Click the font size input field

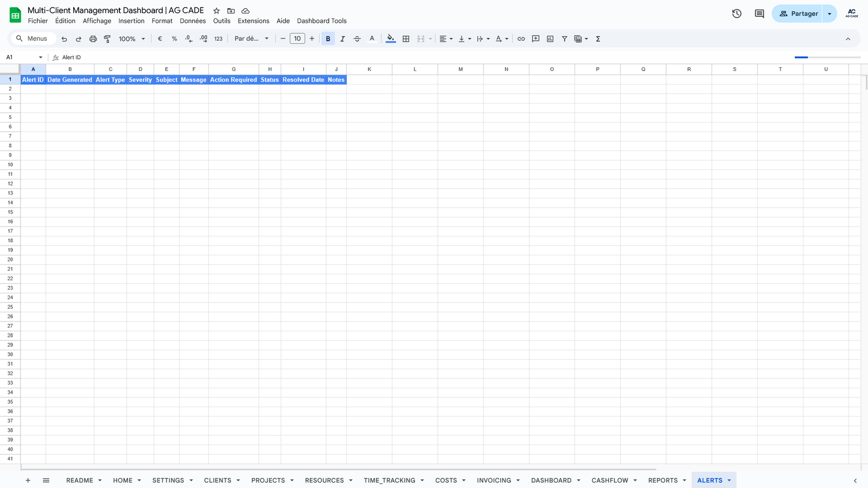297,39
